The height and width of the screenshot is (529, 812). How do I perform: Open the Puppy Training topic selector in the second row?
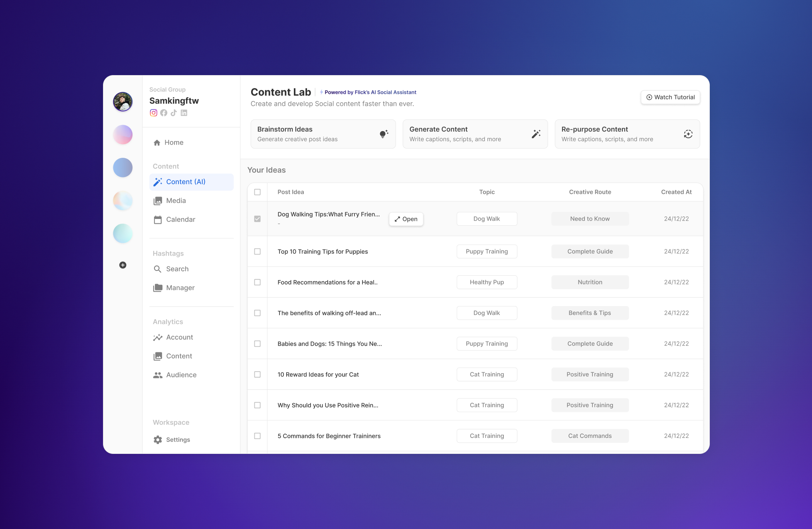point(487,251)
